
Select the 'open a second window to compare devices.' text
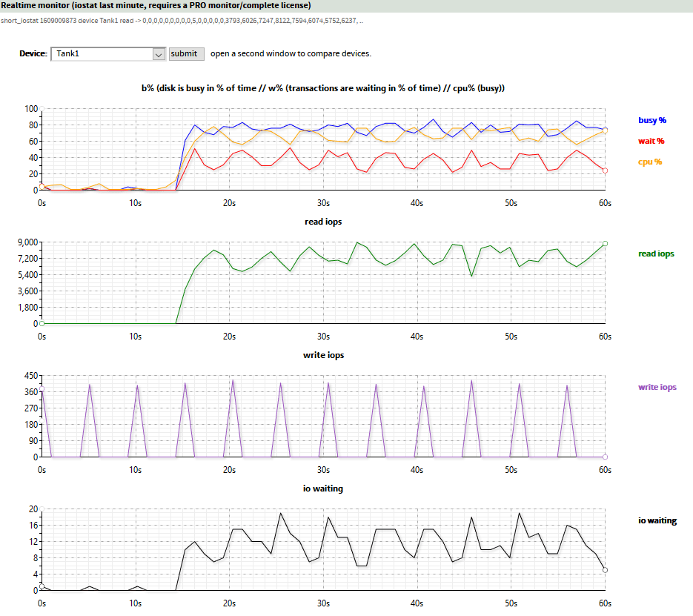[291, 53]
